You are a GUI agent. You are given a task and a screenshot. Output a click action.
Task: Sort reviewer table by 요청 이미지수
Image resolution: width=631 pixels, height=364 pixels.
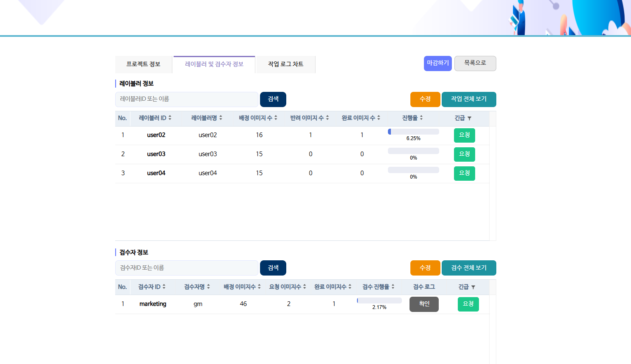[x=304, y=287]
